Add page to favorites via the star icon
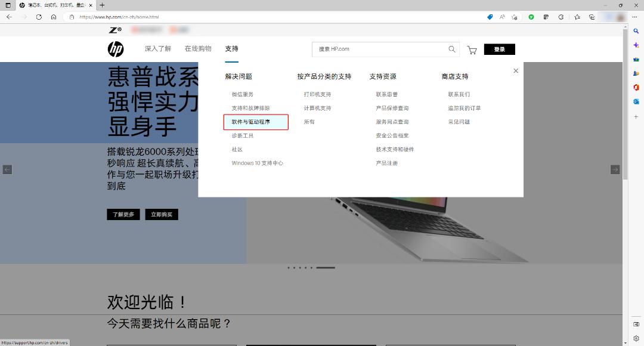 [514, 17]
